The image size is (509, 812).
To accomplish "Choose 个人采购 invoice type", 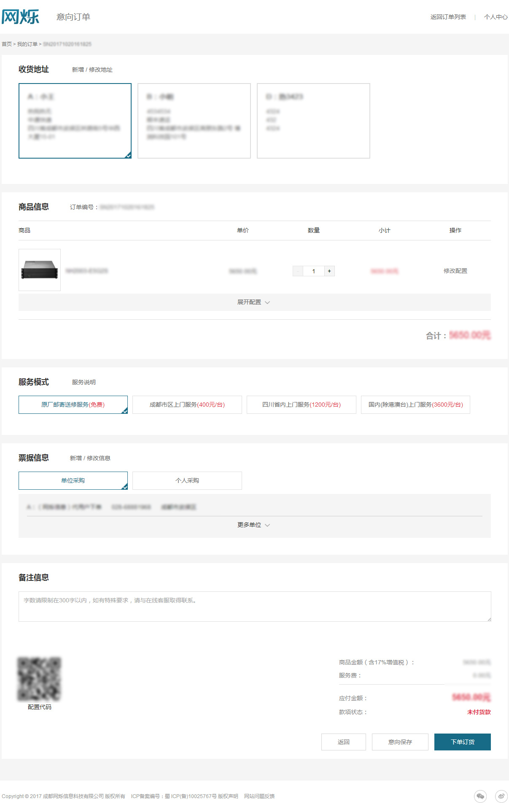I will tap(187, 480).
